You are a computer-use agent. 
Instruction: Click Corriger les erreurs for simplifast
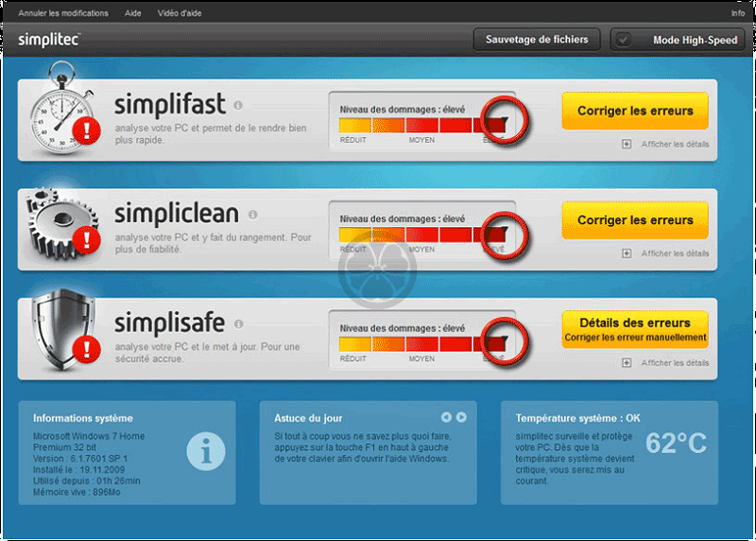pos(635,111)
